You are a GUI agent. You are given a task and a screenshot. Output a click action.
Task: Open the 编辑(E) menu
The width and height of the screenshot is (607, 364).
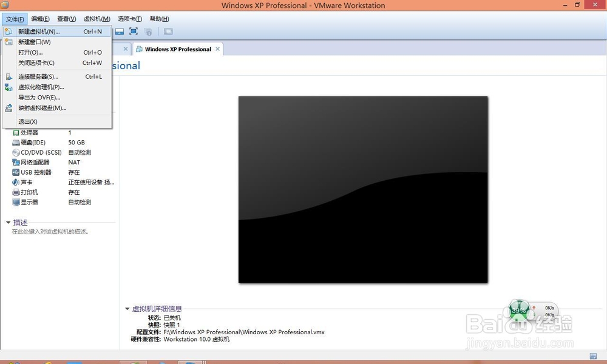coord(40,19)
